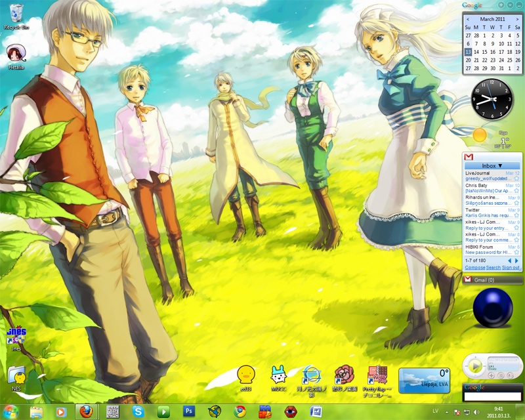
Task: Open the Recycle Bin desktop icon
Action: (x=16, y=17)
